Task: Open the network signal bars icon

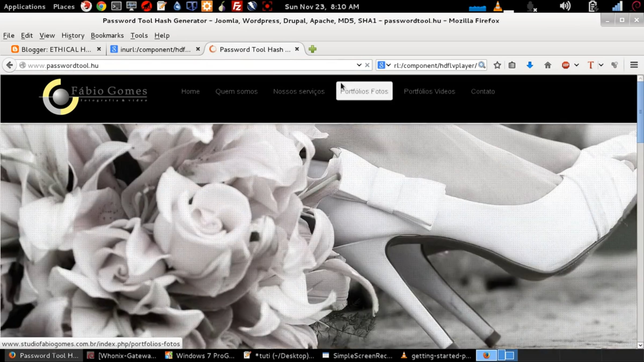Action: (x=617, y=6)
